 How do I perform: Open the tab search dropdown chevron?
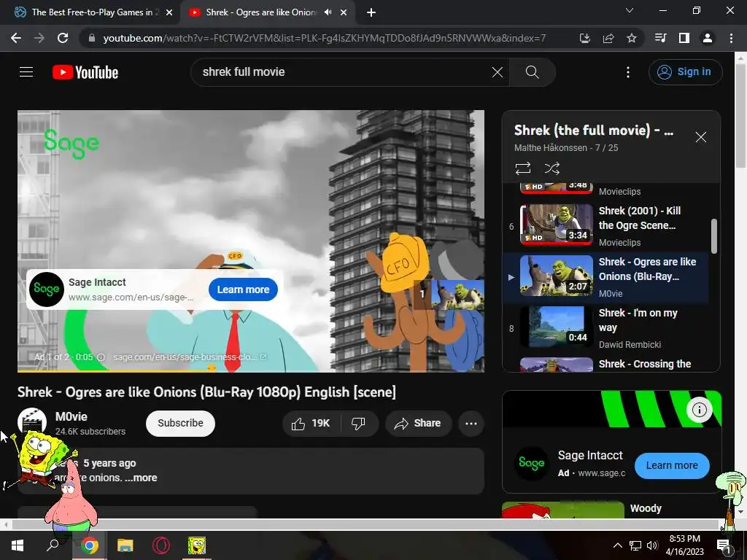point(630,10)
